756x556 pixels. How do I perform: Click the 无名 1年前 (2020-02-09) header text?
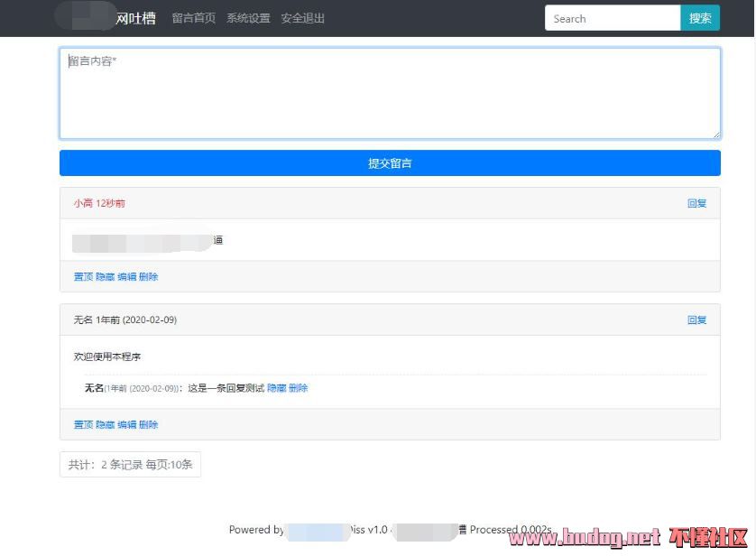point(125,320)
